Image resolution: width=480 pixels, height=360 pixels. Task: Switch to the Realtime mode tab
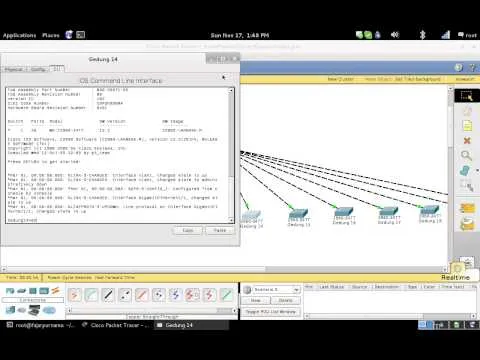coord(456,277)
